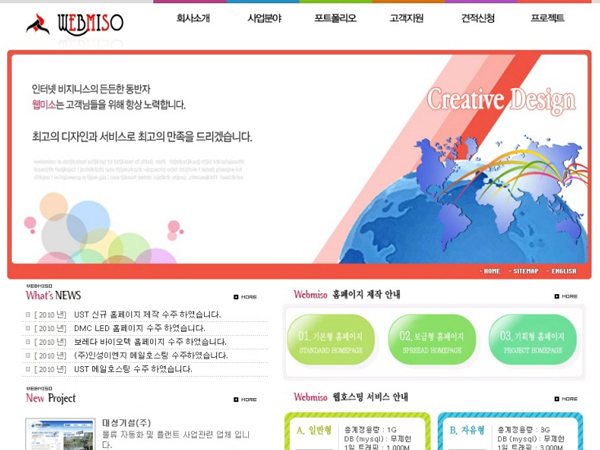Switch to the ENGLISH site link
This screenshot has height=450, width=600.
coord(563,271)
